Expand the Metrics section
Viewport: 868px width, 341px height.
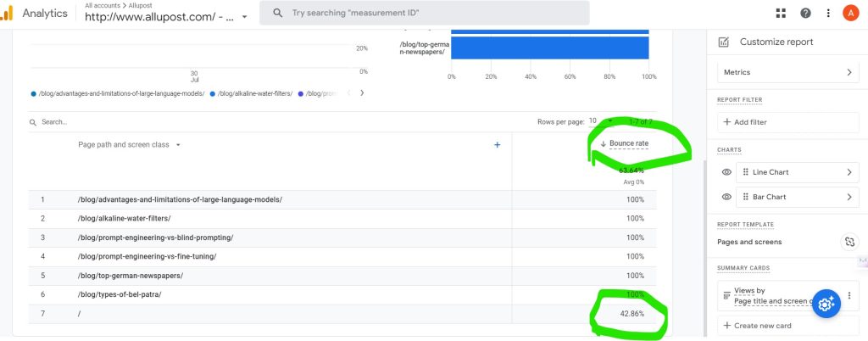pyautogui.click(x=787, y=73)
